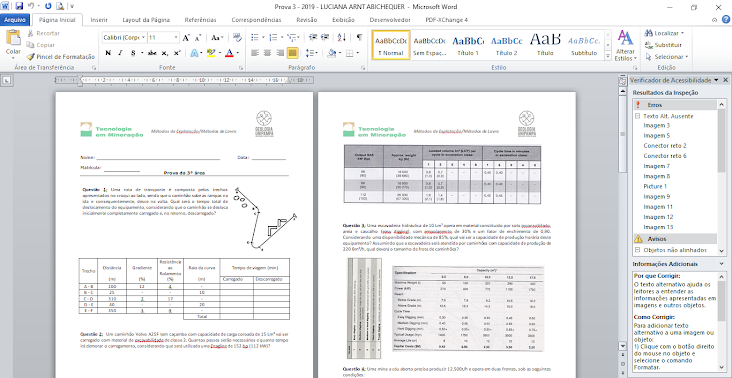
Task: Select justified text alignment
Action: pos(293,53)
